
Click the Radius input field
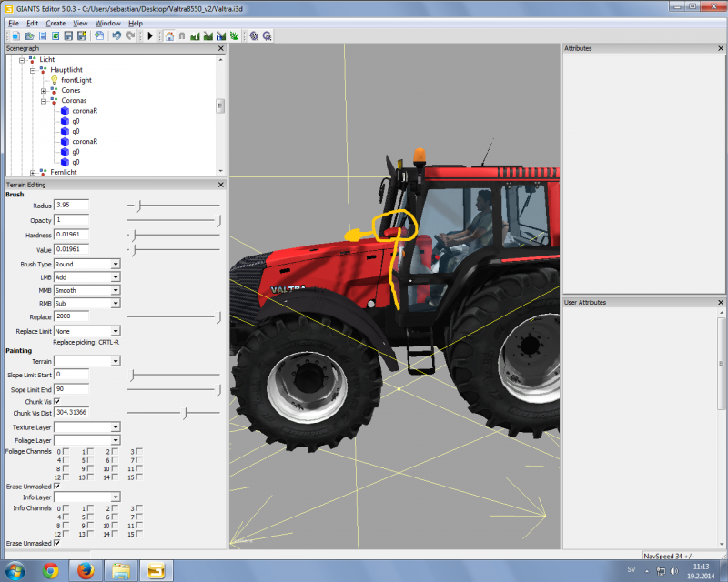click(72, 205)
